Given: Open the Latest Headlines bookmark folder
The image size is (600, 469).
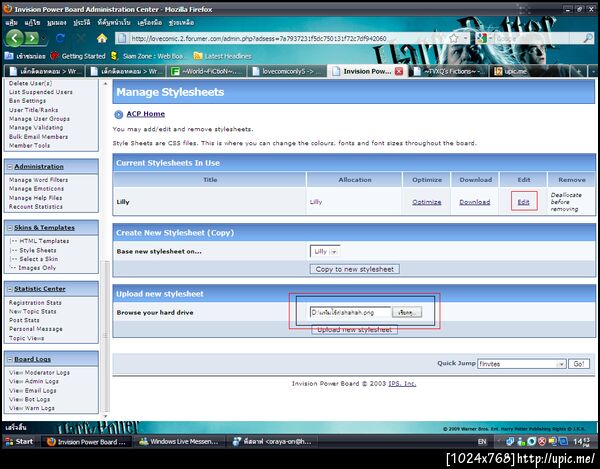Looking at the screenshot, I should (x=223, y=56).
